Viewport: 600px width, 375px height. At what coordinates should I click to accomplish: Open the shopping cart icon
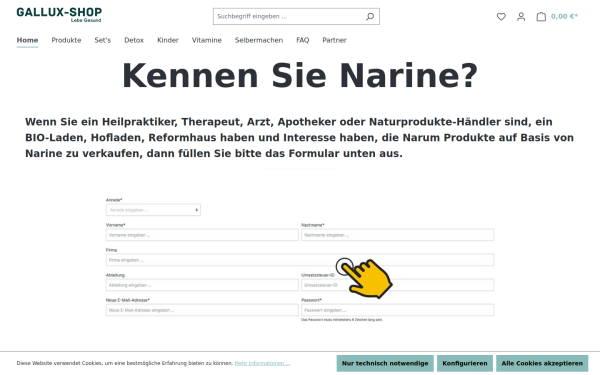tap(541, 16)
